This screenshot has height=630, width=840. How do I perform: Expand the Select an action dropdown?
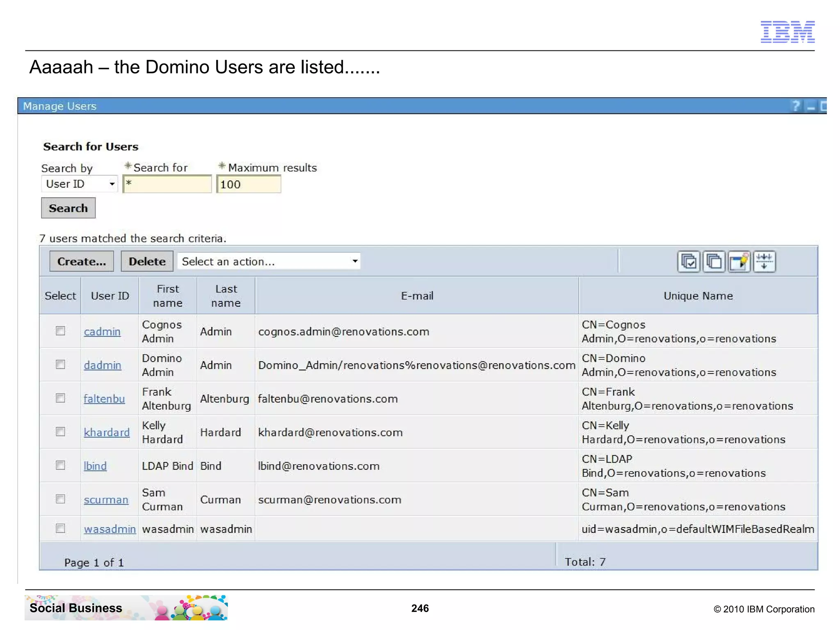click(269, 261)
